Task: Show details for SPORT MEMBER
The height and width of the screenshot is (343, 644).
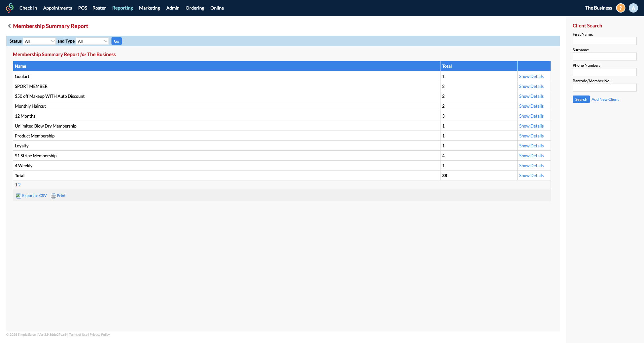Action: (x=531, y=86)
